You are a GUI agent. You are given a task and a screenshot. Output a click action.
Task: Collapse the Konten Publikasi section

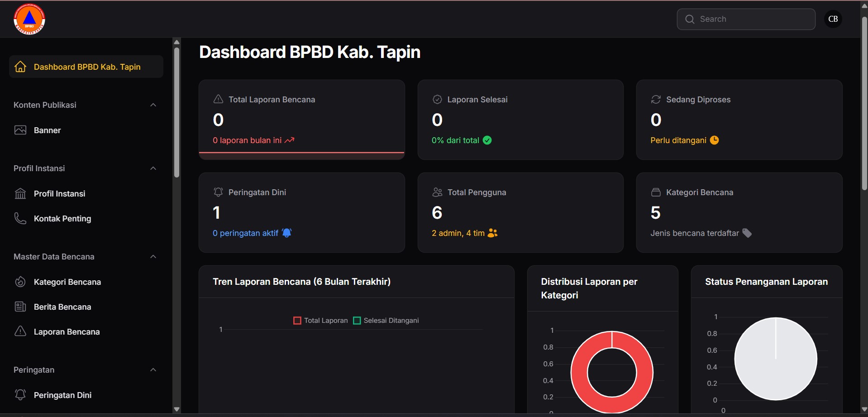pos(153,105)
